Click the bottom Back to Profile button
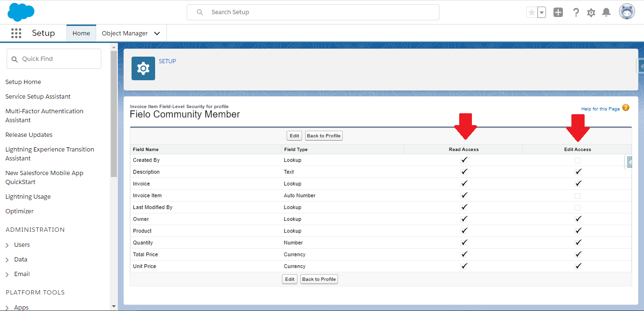This screenshot has height=311, width=644. pyautogui.click(x=319, y=279)
